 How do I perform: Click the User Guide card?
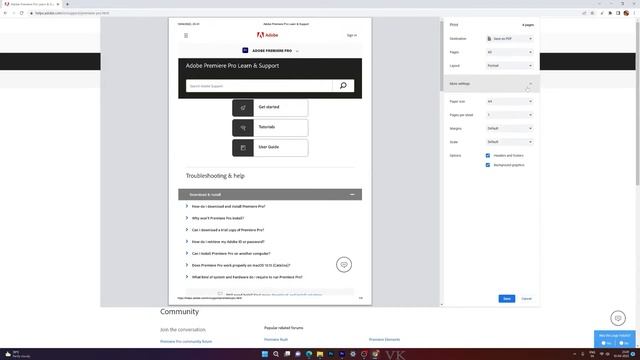coord(270,148)
